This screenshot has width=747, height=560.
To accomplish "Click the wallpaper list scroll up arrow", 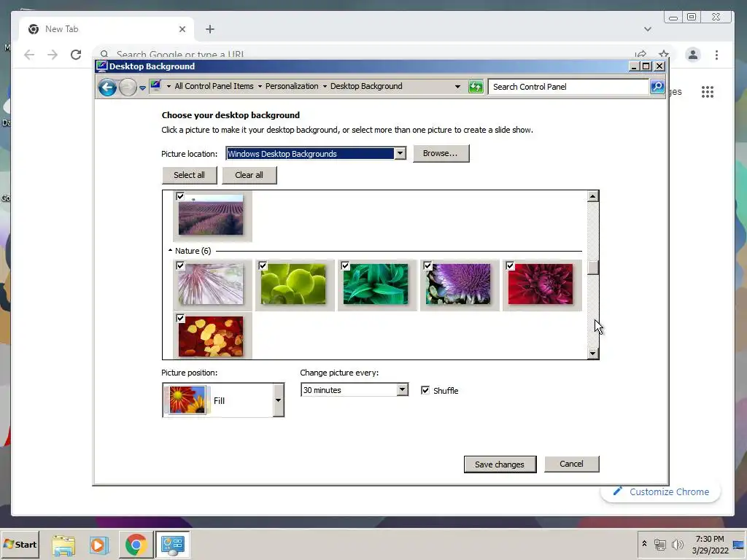I will click(592, 196).
